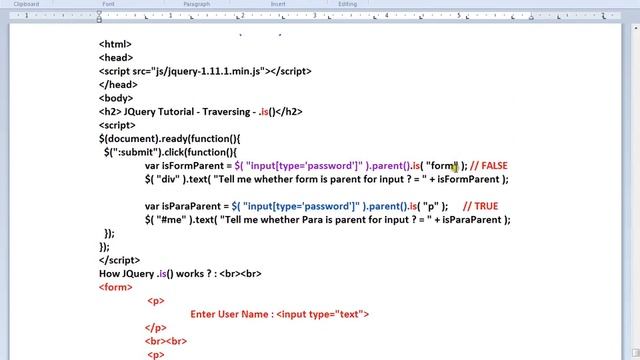
Task: Click the "How JQuery .is() works ?" line
Action: [180, 273]
